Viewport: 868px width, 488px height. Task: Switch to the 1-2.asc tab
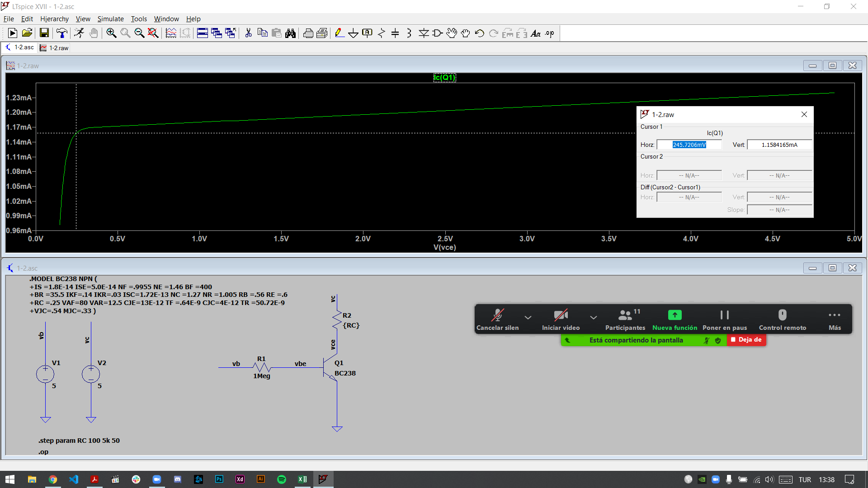point(20,47)
